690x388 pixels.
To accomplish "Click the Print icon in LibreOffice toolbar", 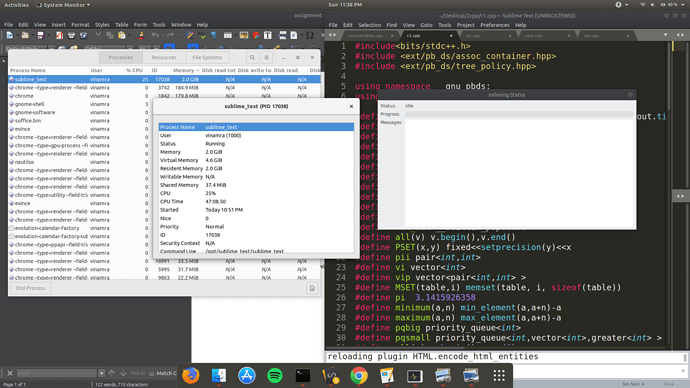I will click(x=71, y=35).
